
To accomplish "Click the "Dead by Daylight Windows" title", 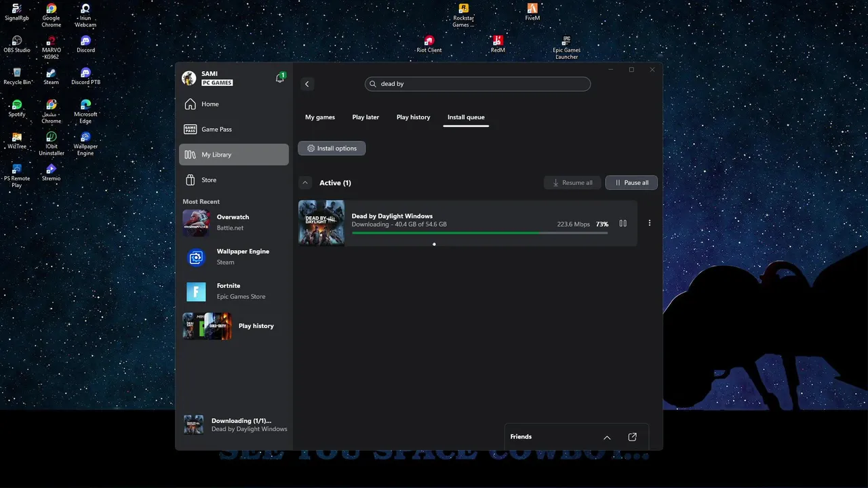I will point(392,216).
